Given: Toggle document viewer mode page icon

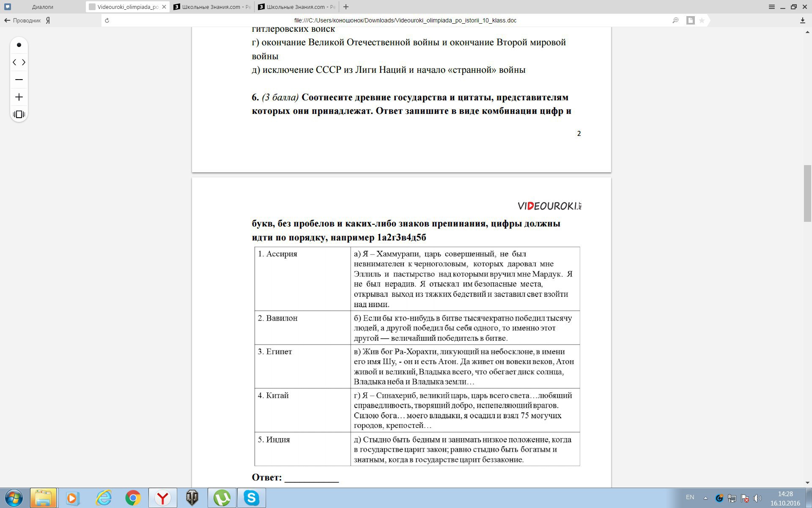Looking at the screenshot, I should (690, 20).
